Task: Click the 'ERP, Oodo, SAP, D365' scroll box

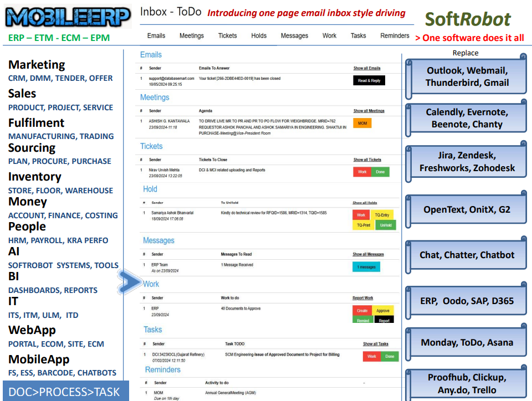Action: coord(467,301)
